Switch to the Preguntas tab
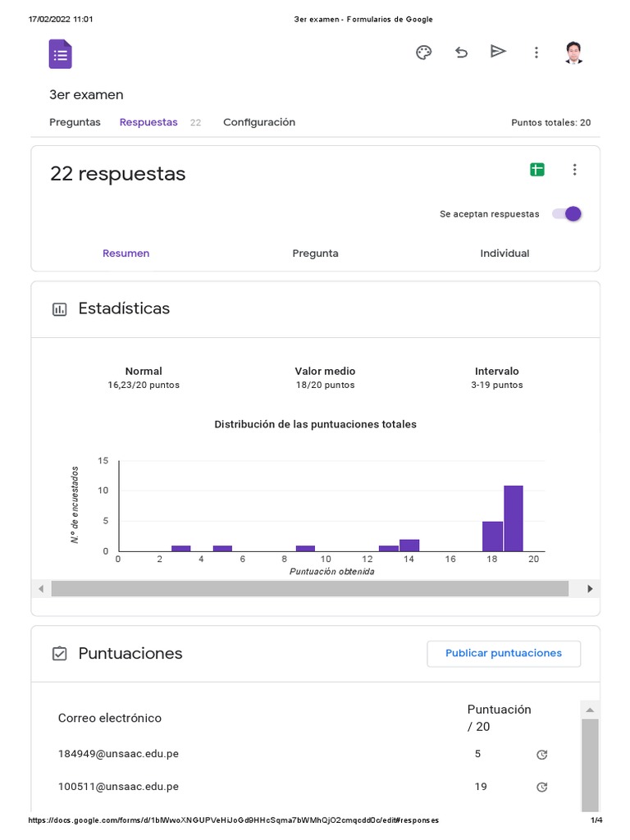630x840 pixels. tap(75, 122)
